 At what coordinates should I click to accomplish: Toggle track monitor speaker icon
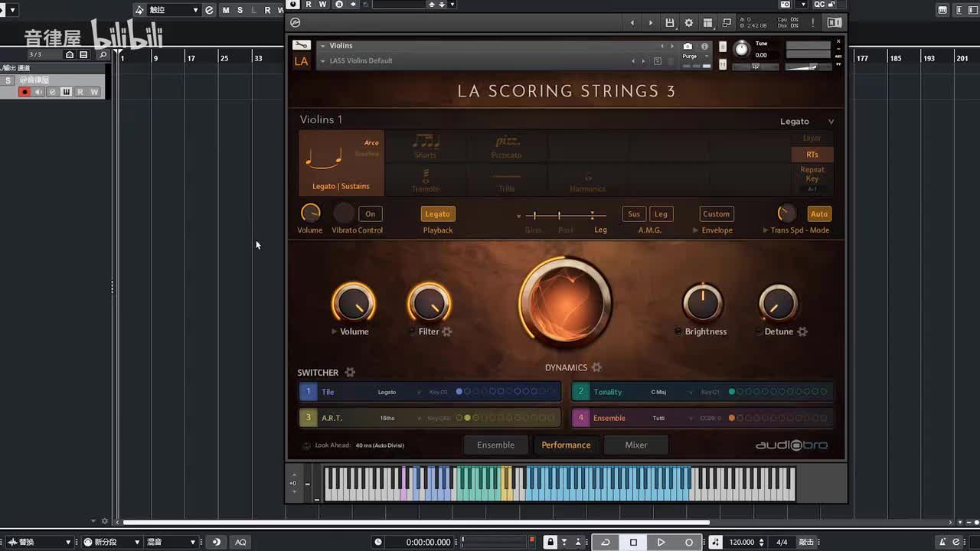click(x=38, y=92)
